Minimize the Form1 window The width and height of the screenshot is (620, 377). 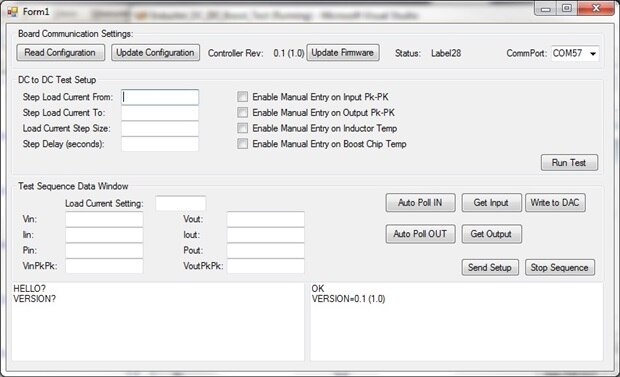(546, 9)
